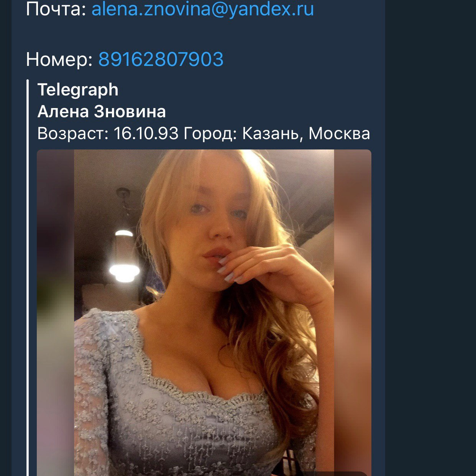Open the Telegraph link preview header
Viewport: 476px width, 476px height.
click(x=78, y=90)
